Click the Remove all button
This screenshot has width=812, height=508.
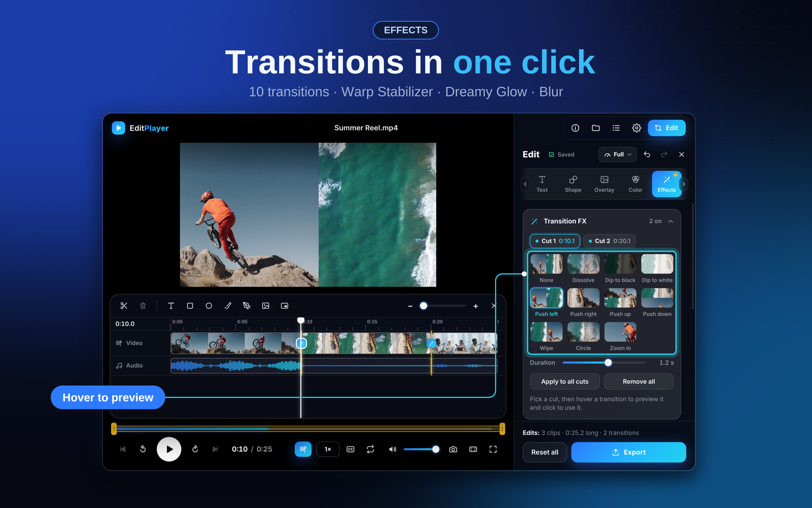coord(639,381)
